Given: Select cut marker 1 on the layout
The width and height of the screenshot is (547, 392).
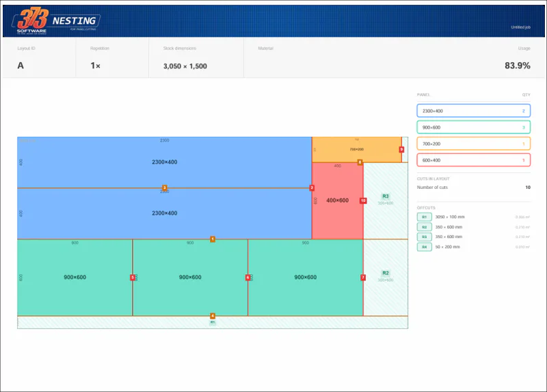Looking at the screenshot, I should [213, 239].
